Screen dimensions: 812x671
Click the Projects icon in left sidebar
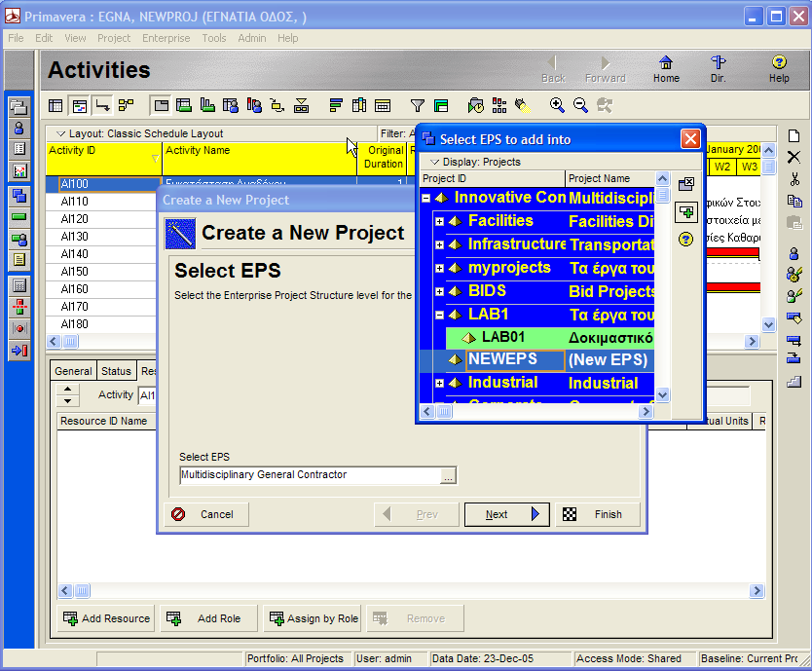(x=19, y=107)
